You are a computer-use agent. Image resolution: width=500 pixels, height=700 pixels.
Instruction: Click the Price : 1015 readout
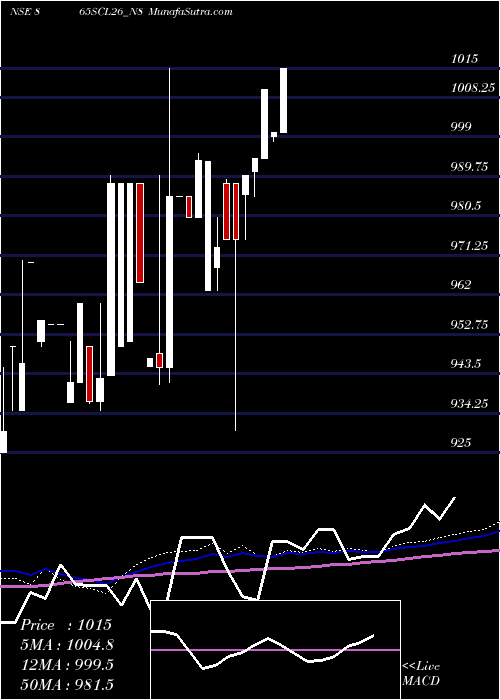66,625
